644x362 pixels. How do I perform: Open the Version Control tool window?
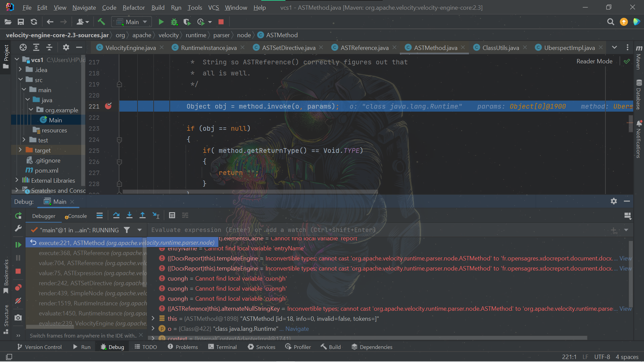[39, 347]
